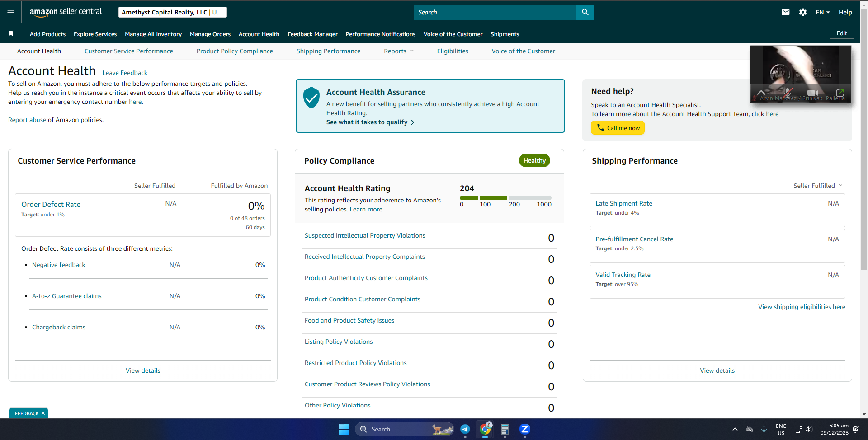Viewport: 868px width, 440px height.
Task: Expand audio options caret in Zoom overlay
Action: (761, 93)
